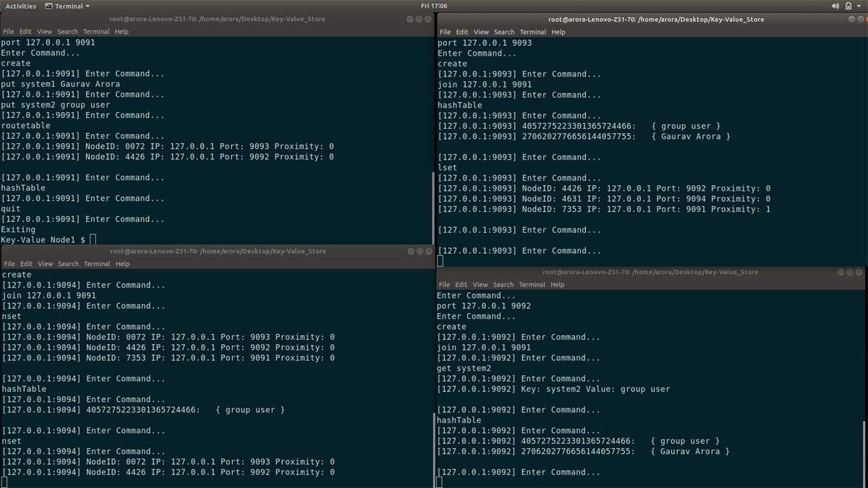Click the scrollbar of the 9094 terminal
868x488 pixels.
pyautogui.click(x=433, y=448)
